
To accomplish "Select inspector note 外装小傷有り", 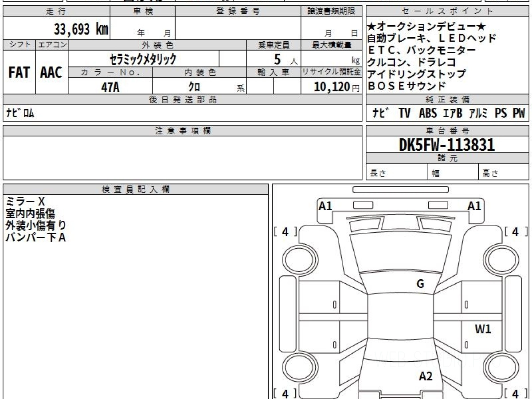I will point(36,226).
